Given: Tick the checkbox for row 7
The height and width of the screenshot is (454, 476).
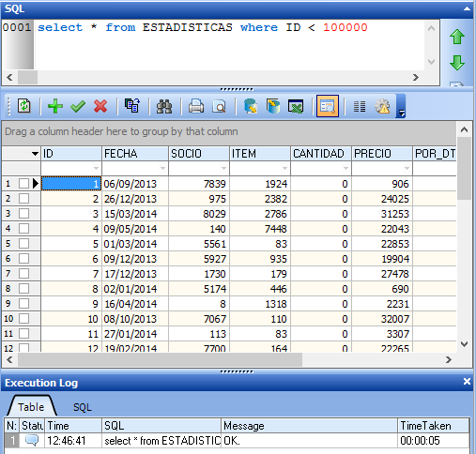Looking at the screenshot, I should pos(23,273).
